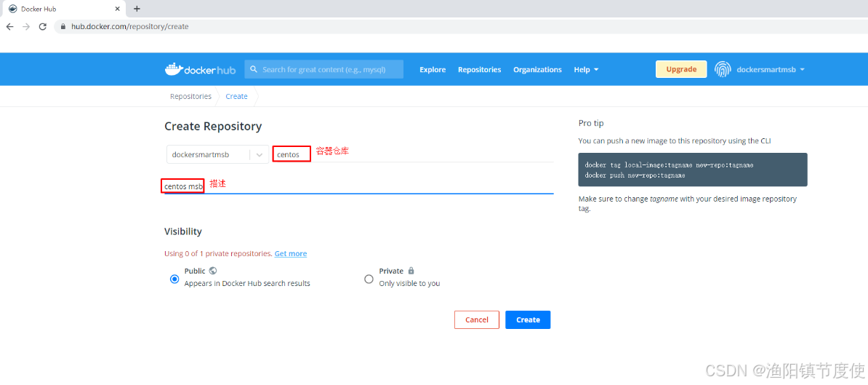868x385 pixels.
Task: Open a new browser tab
Action: (137, 8)
